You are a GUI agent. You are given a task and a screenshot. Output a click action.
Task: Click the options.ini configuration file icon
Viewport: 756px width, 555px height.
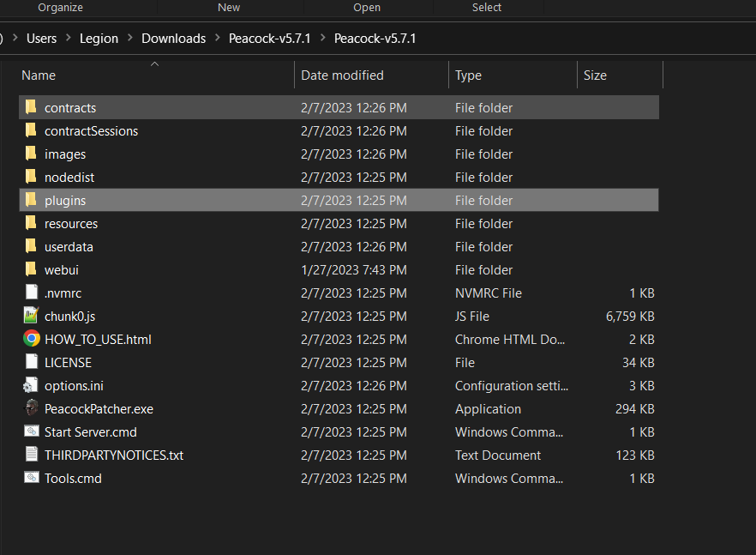(x=31, y=385)
